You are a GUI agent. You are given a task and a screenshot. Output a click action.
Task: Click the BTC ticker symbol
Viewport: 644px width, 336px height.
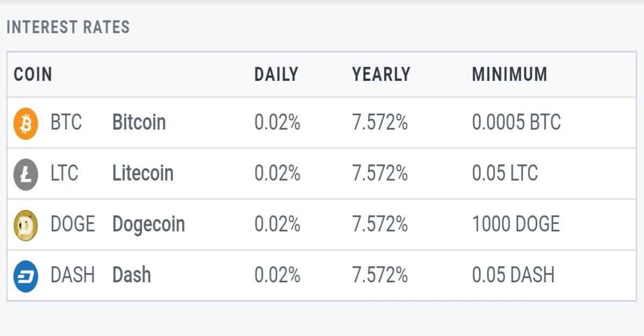point(66,123)
